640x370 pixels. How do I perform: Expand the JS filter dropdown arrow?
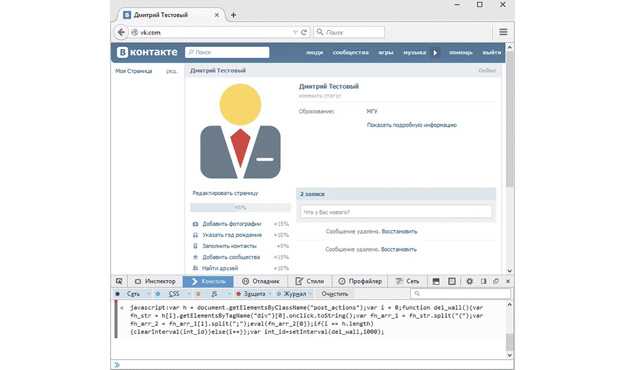click(x=229, y=294)
